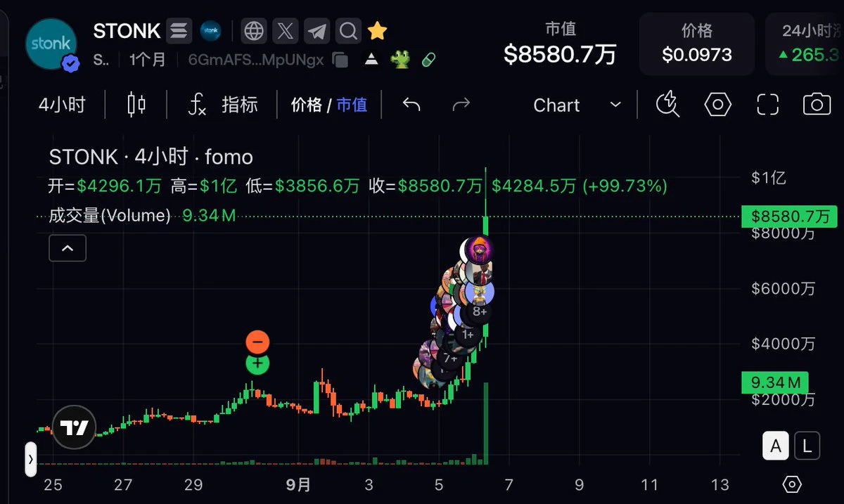Open chart settings hexagon icon in toolbar

point(718,105)
